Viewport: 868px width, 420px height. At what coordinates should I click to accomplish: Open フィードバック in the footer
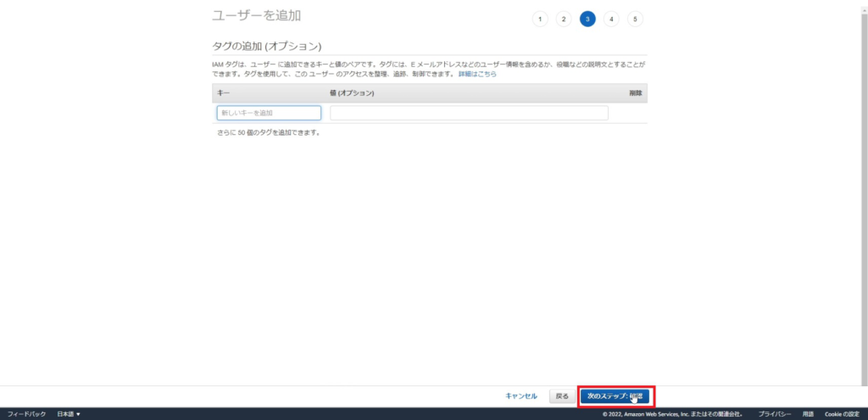coord(26,414)
